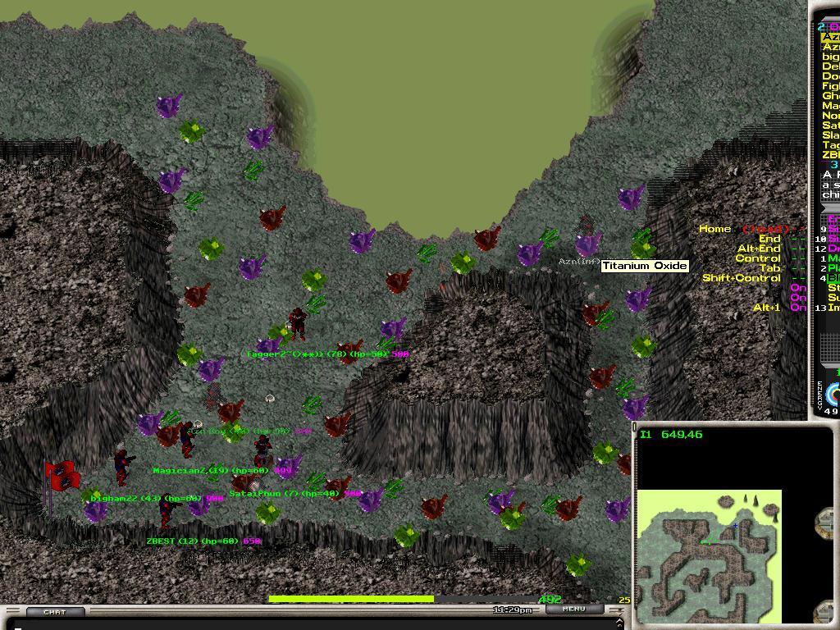840x630 pixels.
Task: Select the highlighted top player in list
Action: pyautogui.click(x=830, y=37)
